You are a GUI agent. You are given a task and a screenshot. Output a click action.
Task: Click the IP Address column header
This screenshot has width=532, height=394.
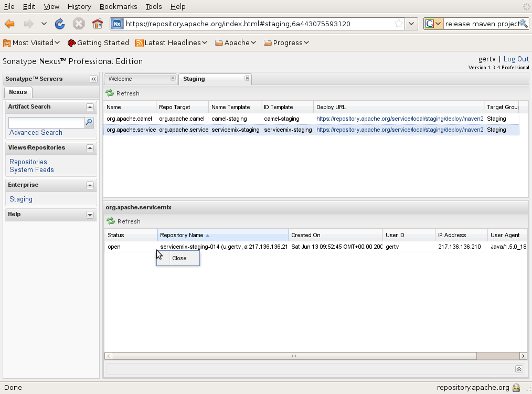[461, 235]
